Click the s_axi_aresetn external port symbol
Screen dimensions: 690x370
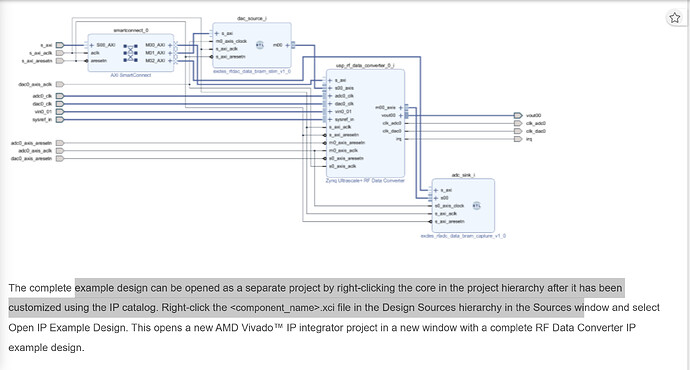(60, 61)
